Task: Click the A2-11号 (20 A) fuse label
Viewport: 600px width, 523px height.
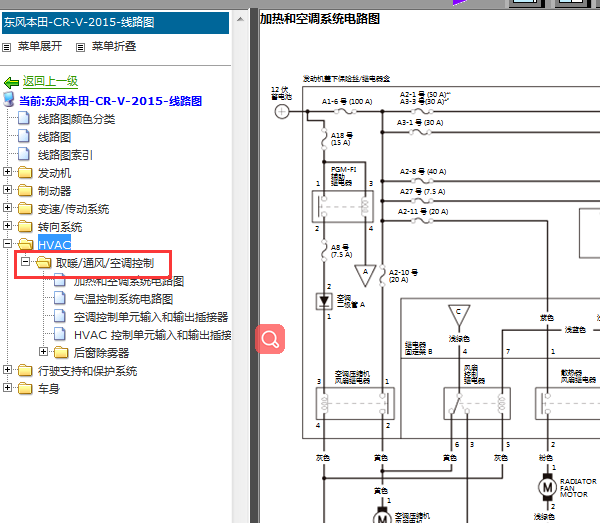Action: [x=423, y=212]
